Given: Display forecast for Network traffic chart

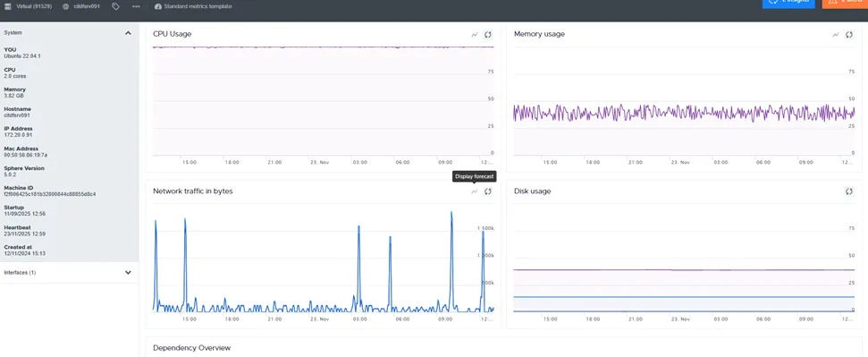Looking at the screenshot, I should click(475, 191).
